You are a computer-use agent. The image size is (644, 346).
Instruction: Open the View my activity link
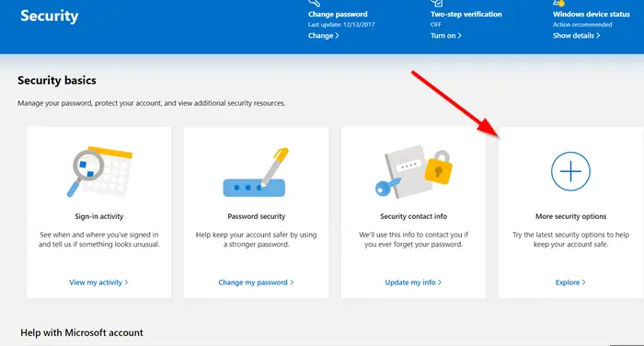(98, 283)
